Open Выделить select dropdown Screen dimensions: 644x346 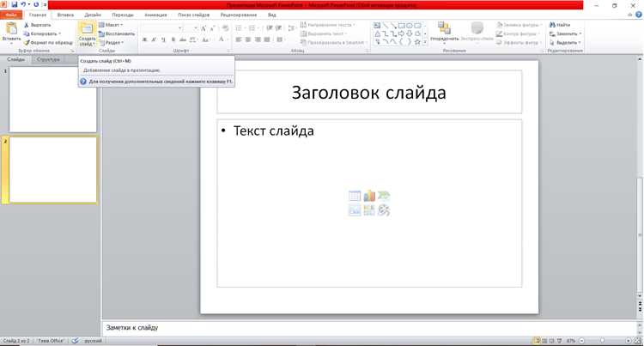point(566,42)
